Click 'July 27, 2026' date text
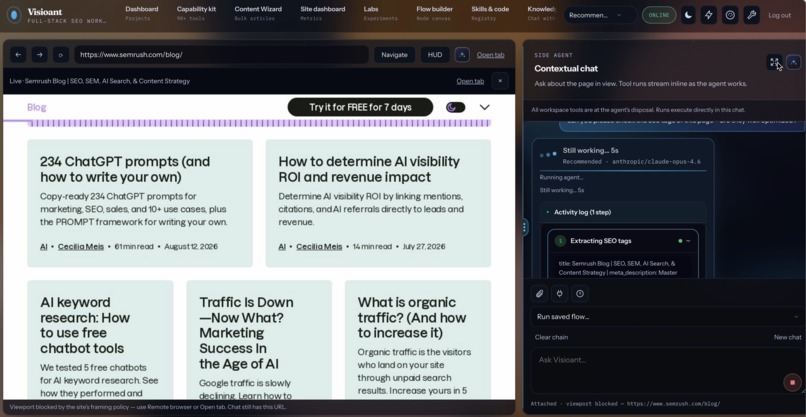Image resolution: width=806 pixels, height=417 pixels. (424, 246)
